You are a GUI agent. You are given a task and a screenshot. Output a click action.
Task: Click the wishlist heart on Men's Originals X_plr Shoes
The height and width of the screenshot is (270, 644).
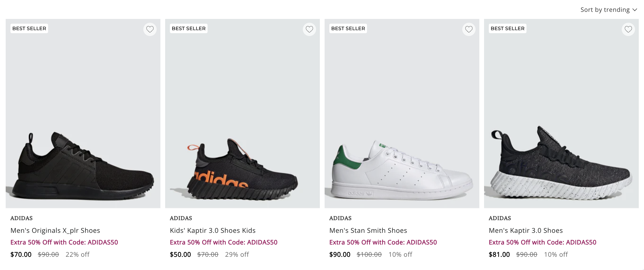click(150, 29)
